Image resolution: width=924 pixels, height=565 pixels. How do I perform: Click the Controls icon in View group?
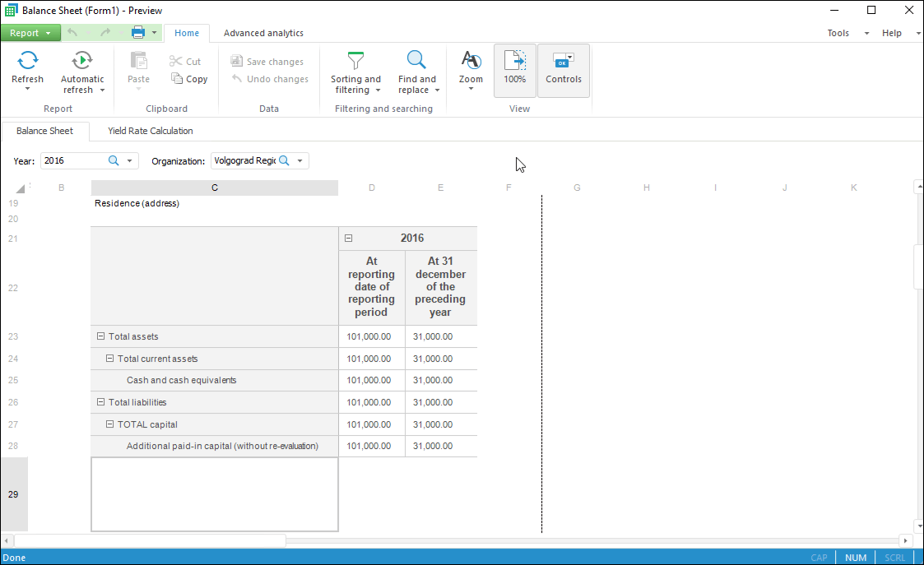[x=563, y=61]
